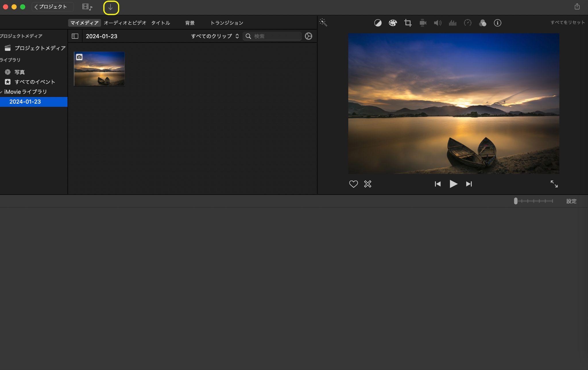Switch to トランジション tab
The image size is (588, 370).
[227, 23]
